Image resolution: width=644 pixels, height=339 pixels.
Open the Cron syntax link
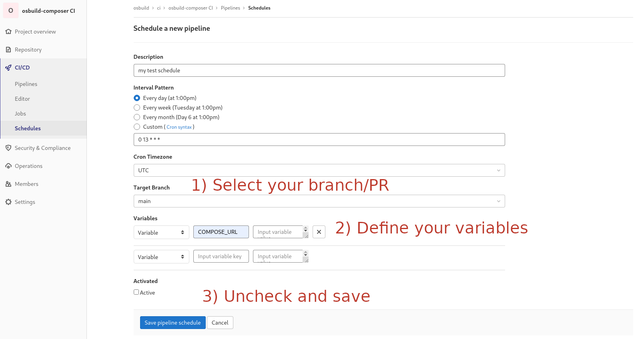pos(179,127)
